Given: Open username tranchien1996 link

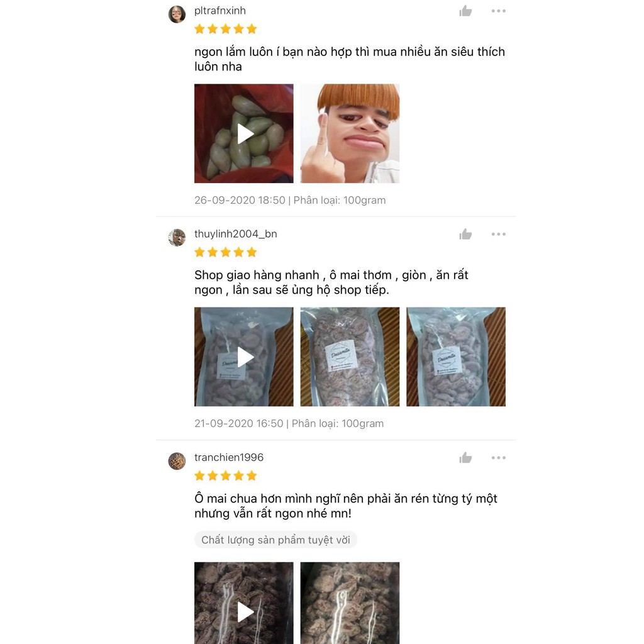Looking at the screenshot, I should pos(229,457).
